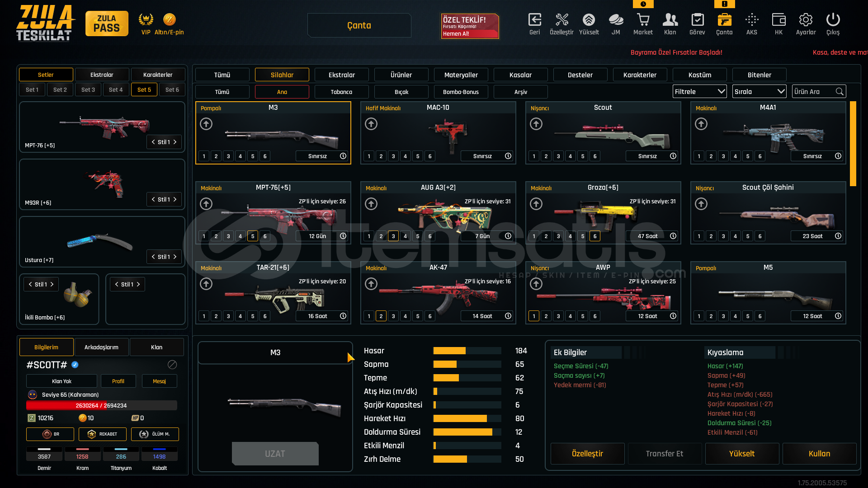Click the BR mode icon button
Screen dimensions: 868x488
pyautogui.click(x=50, y=434)
